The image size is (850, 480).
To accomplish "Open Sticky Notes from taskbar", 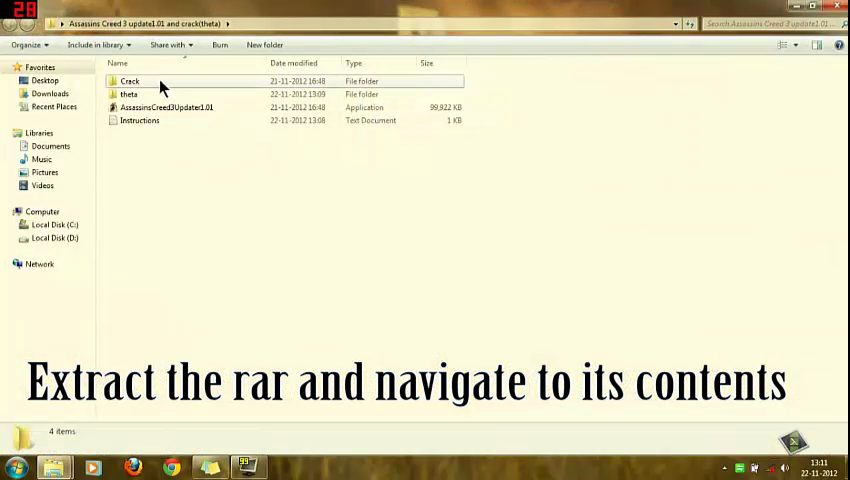I will click(x=210, y=467).
